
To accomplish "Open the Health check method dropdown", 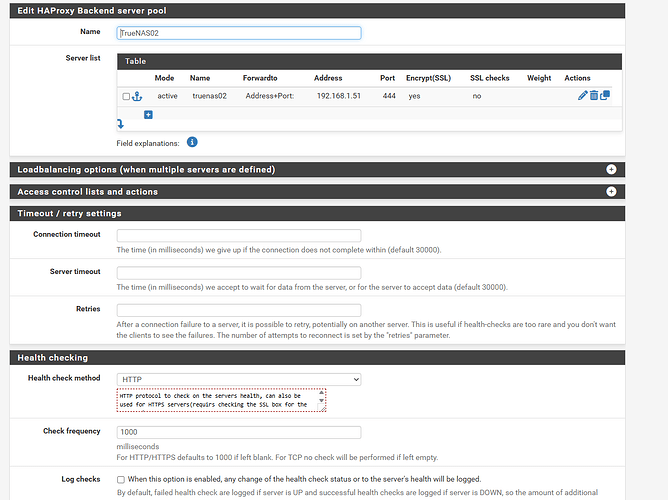I will click(238, 379).
